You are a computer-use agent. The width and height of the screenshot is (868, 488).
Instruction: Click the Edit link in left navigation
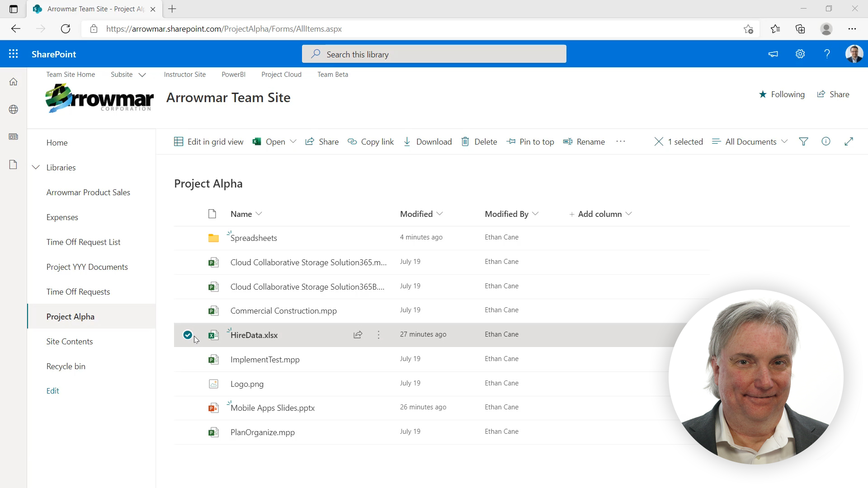tap(52, 390)
